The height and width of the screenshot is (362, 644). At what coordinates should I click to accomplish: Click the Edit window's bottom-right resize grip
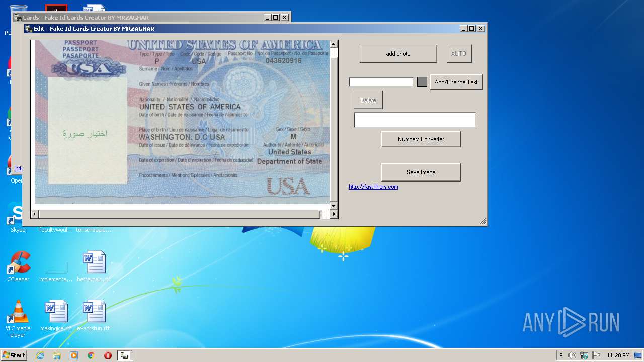coord(482,221)
